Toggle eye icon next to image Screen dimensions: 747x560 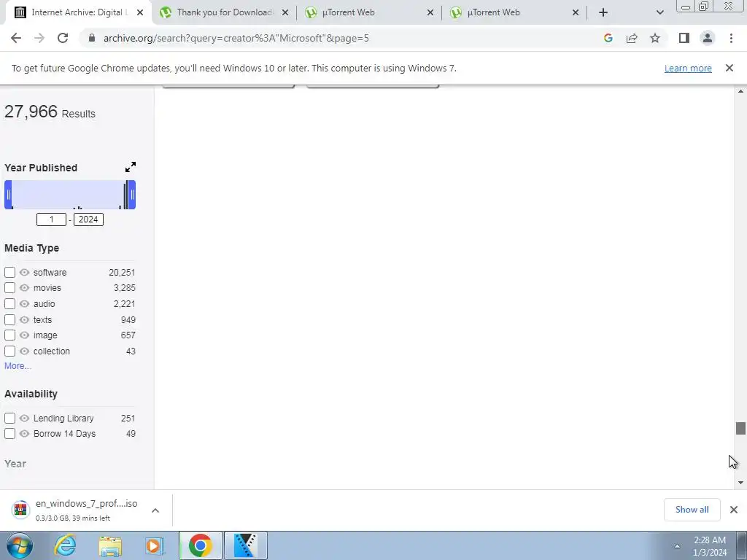(24, 335)
